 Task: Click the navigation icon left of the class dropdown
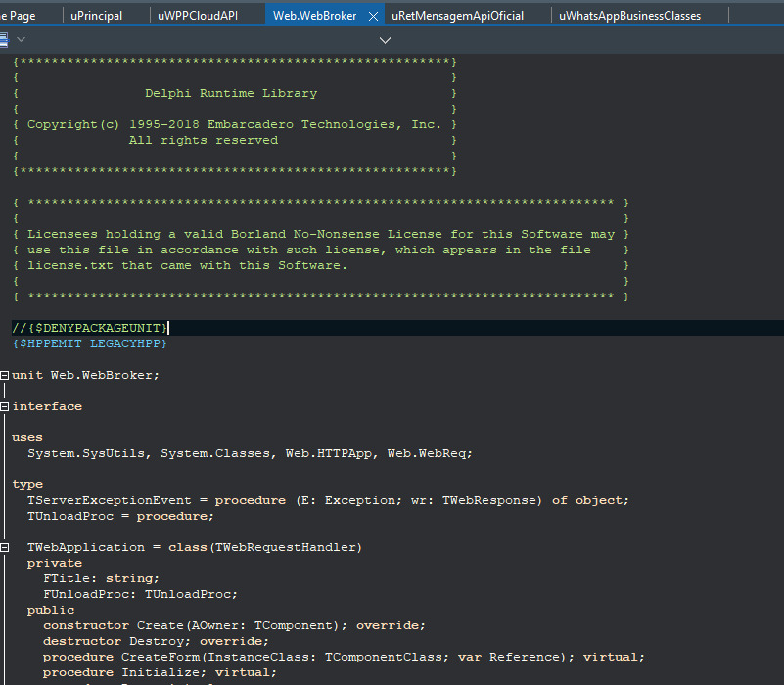[x=3, y=40]
